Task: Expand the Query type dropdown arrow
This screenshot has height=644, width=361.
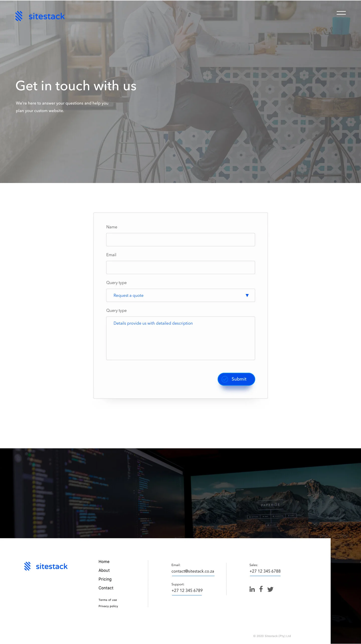Action: tap(247, 295)
